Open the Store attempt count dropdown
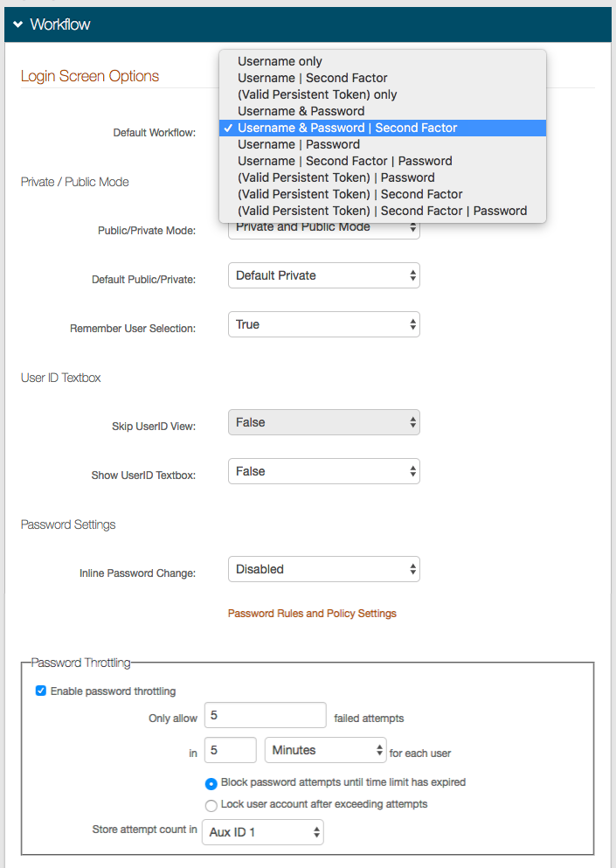616x868 pixels. click(262, 832)
